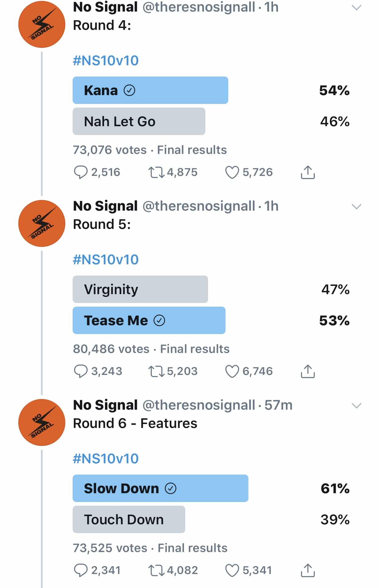
Task: Retweet the Round 5 poll tweet
Action: [156, 371]
